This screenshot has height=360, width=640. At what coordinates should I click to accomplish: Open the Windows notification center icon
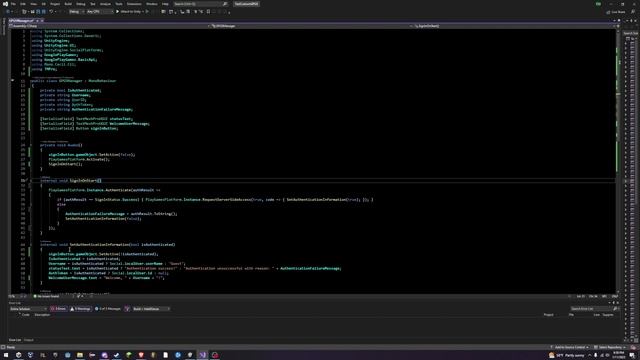632,355
